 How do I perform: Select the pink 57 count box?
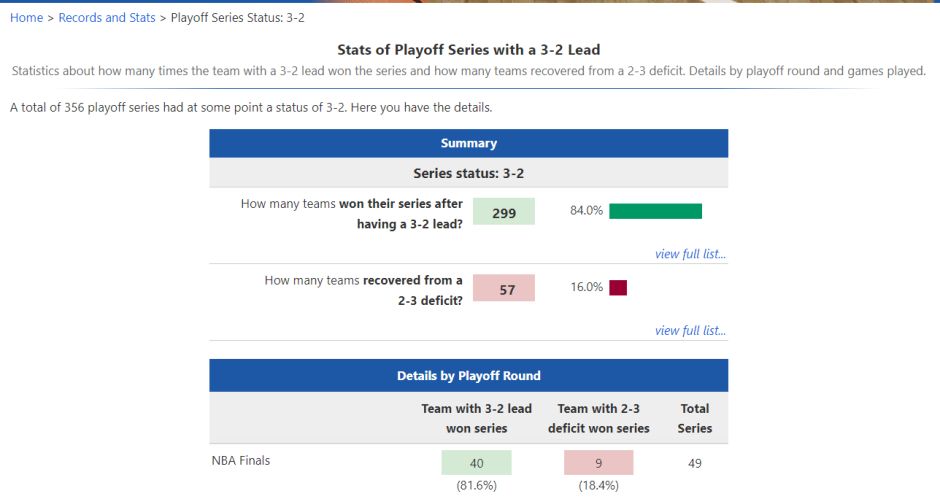pos(504,288)
